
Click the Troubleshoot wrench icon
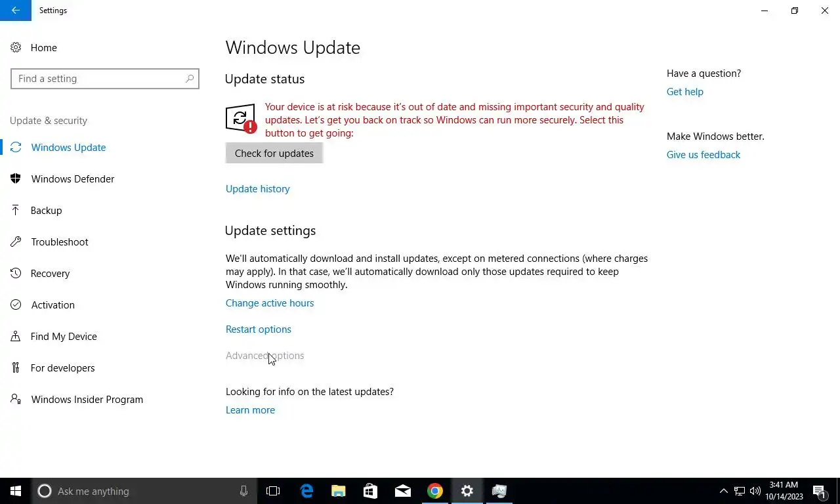[x=16, y=242]
